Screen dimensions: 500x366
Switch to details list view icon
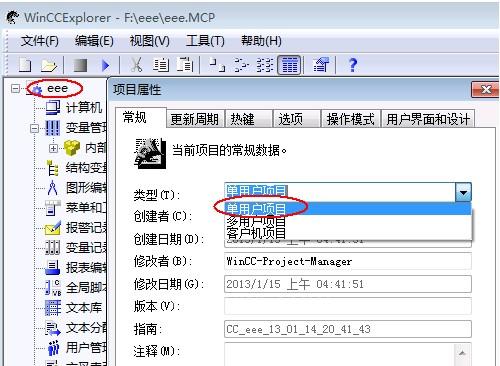[x=290, y=65]
